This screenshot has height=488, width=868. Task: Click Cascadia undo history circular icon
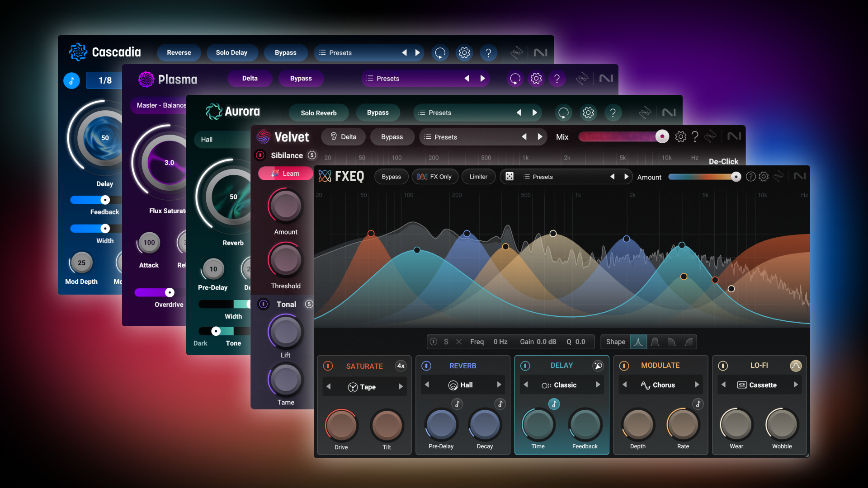coord(440,53)
